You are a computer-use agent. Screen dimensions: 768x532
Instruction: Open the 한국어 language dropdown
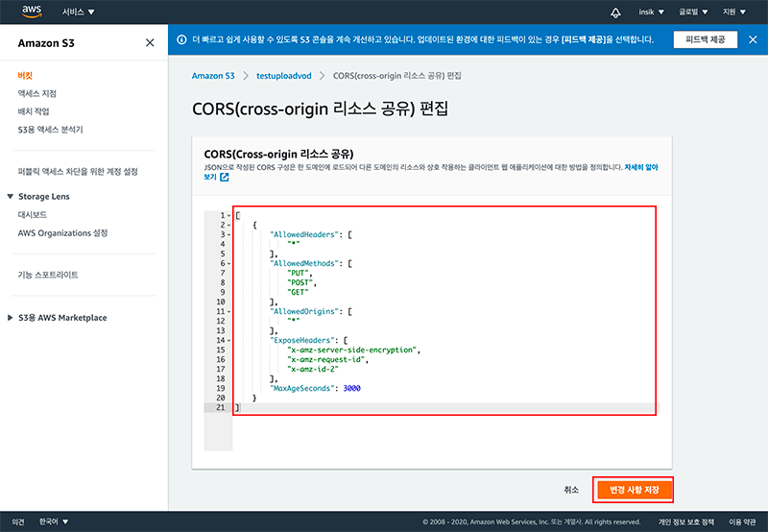click(54, 521)
